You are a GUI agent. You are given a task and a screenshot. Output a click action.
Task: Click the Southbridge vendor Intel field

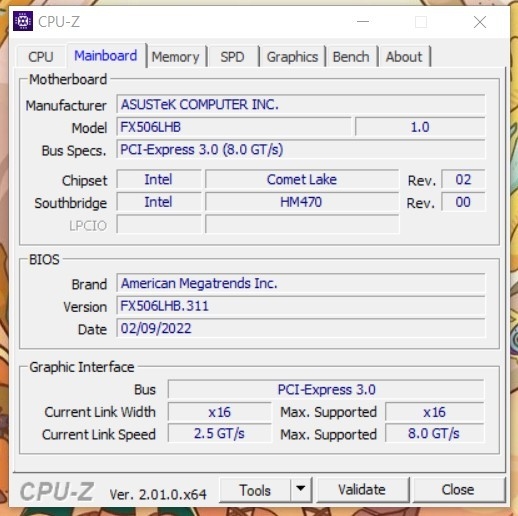coord(159,202)
